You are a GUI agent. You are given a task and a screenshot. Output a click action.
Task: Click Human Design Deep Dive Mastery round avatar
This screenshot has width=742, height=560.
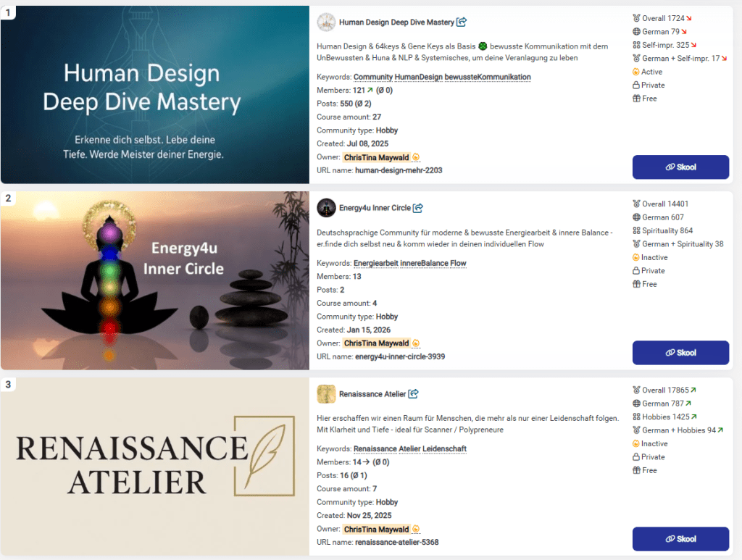[x=326, y=22]
